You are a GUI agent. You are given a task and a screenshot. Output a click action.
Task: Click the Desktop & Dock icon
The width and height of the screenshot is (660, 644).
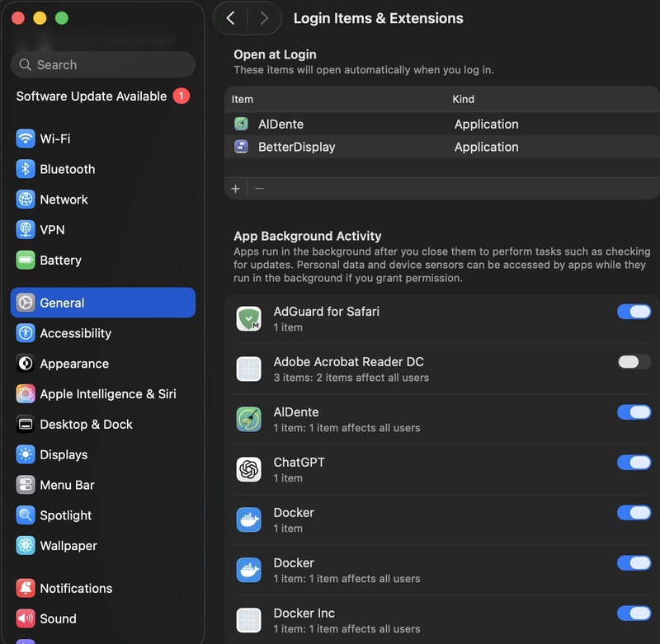click(x=26, y=424)
